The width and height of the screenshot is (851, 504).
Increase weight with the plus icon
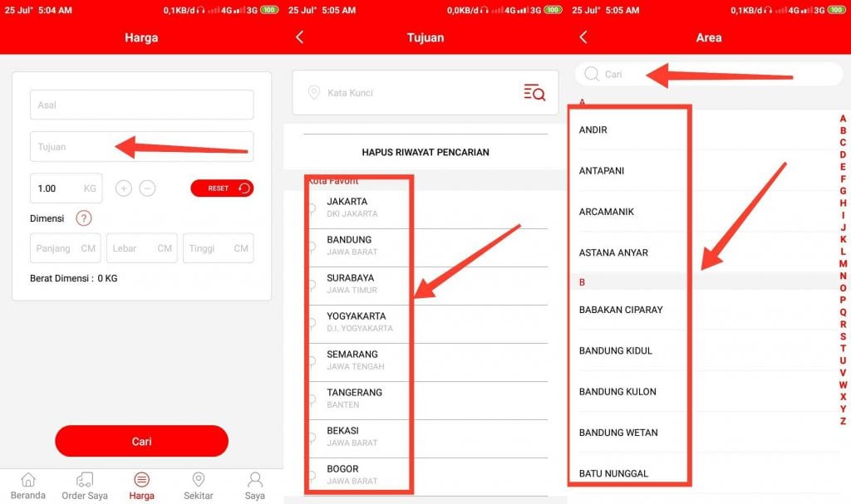click(124, 188)
